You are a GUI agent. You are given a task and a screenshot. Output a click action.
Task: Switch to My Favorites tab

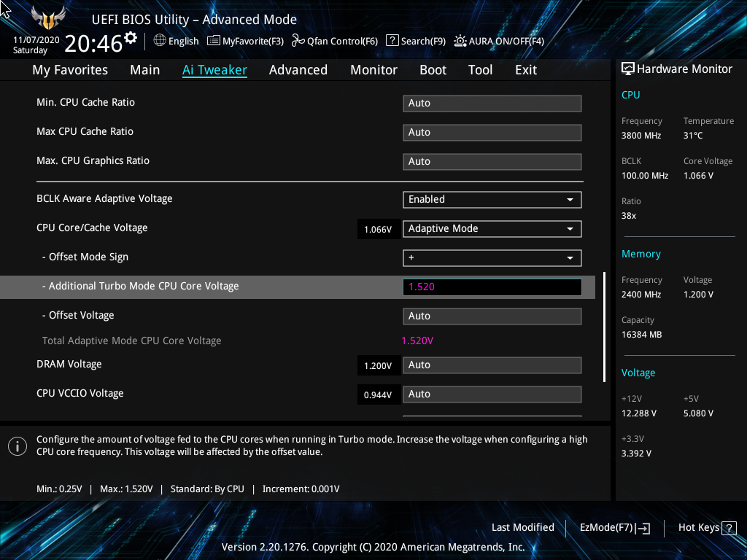70,70
